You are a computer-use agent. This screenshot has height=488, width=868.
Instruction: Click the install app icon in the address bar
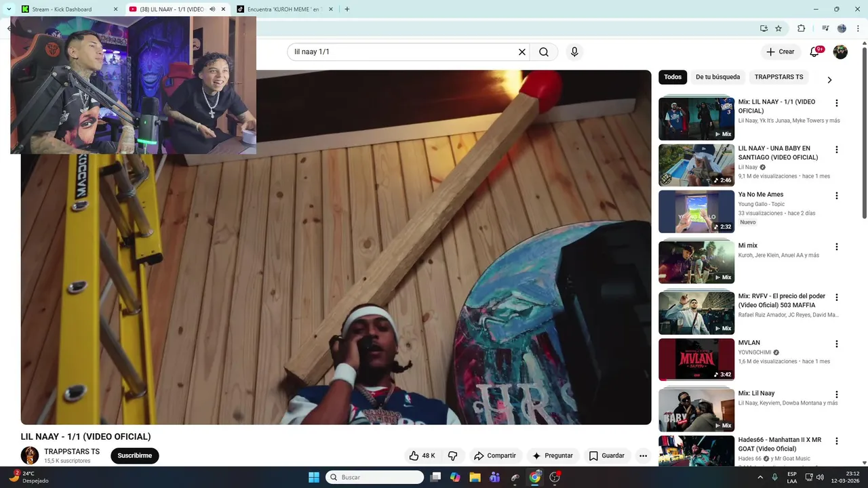point(764,28)
